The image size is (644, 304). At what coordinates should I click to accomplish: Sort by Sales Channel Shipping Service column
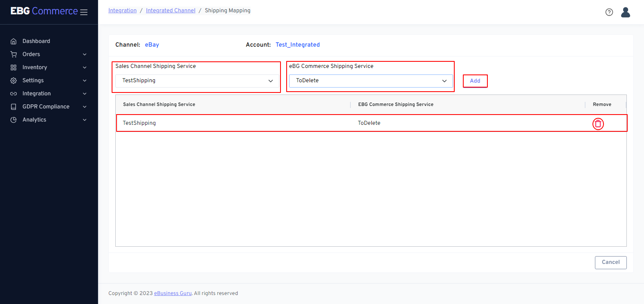click(159, 105)
